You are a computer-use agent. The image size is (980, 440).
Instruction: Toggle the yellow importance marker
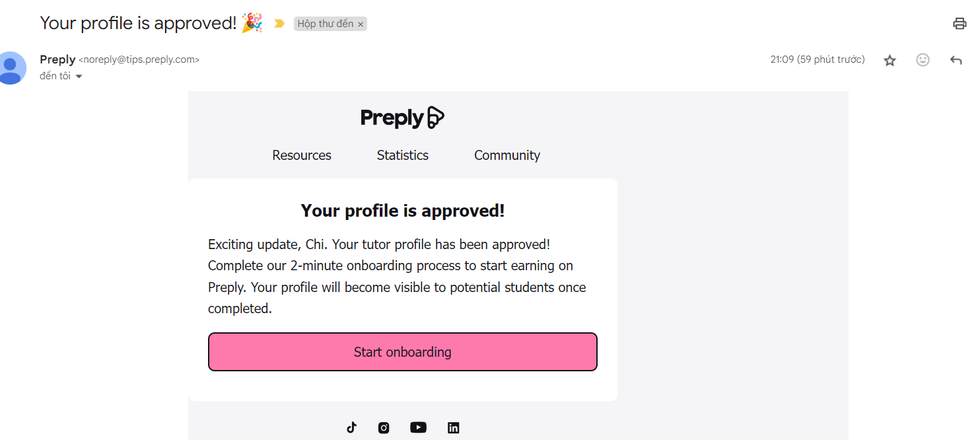point(279,24)
